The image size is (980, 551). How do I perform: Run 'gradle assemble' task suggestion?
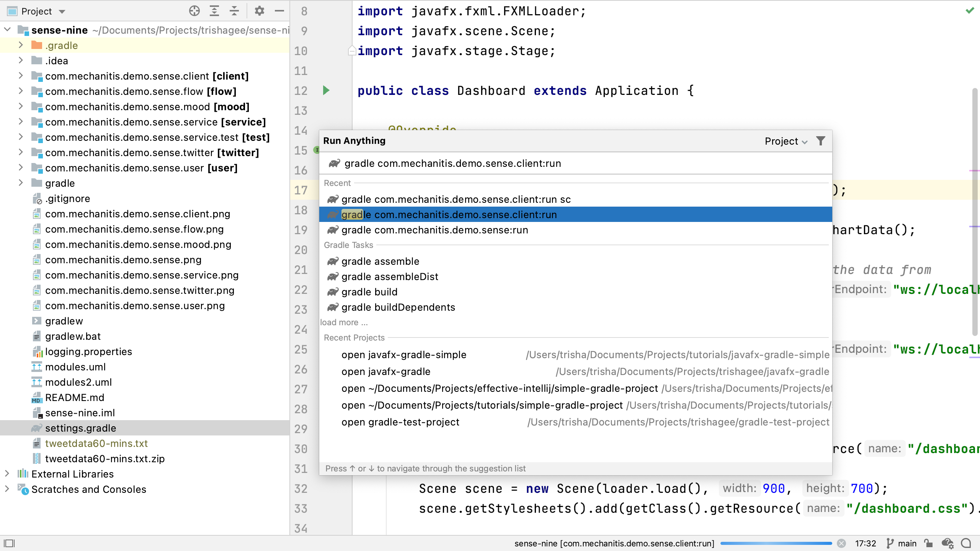pyautogui.click(x=575, y=261)
